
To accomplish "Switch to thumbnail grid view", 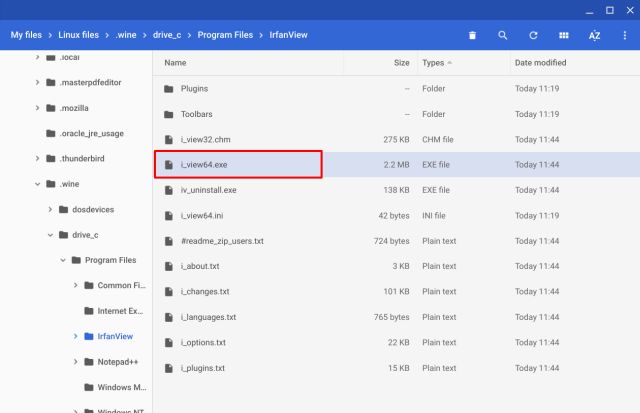I will [x=564, y=35].
